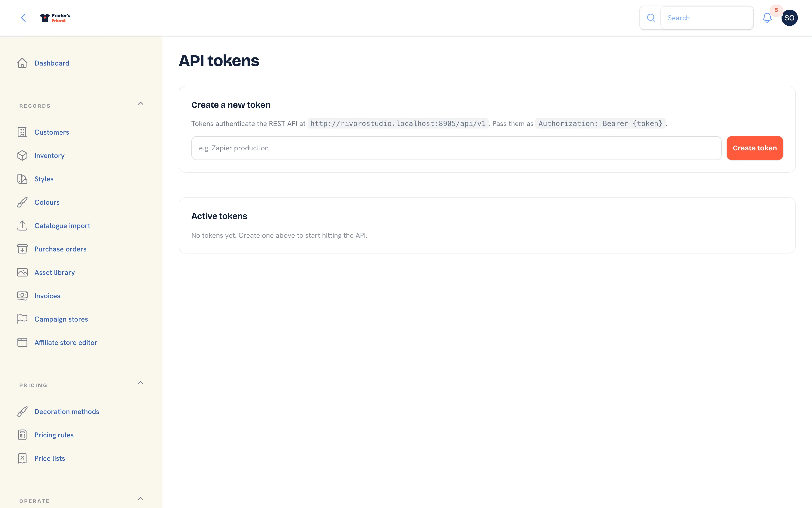Open Invoices link
This screenshot has height=508, width=812.
(47, 296)
